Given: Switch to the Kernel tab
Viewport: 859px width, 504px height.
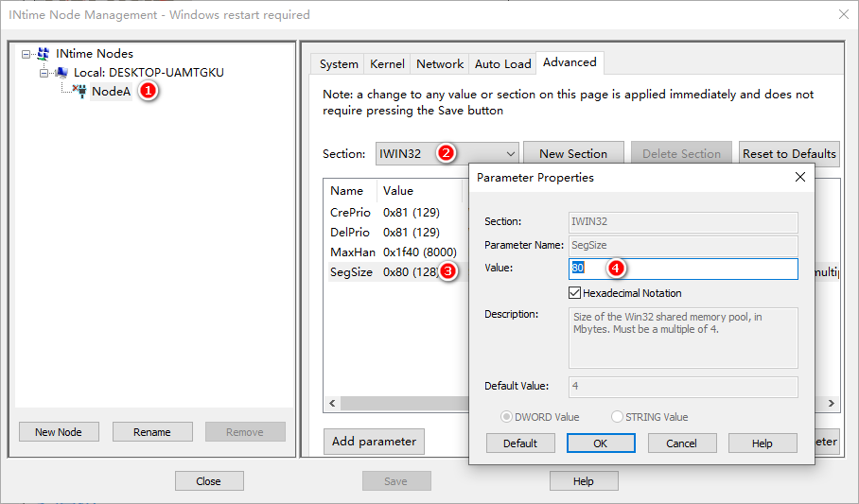Looking at the screenshot, I should click(387, 64).
